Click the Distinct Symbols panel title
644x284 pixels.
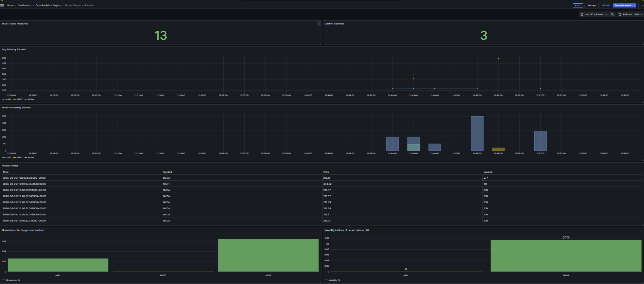[x=334, y=24]
